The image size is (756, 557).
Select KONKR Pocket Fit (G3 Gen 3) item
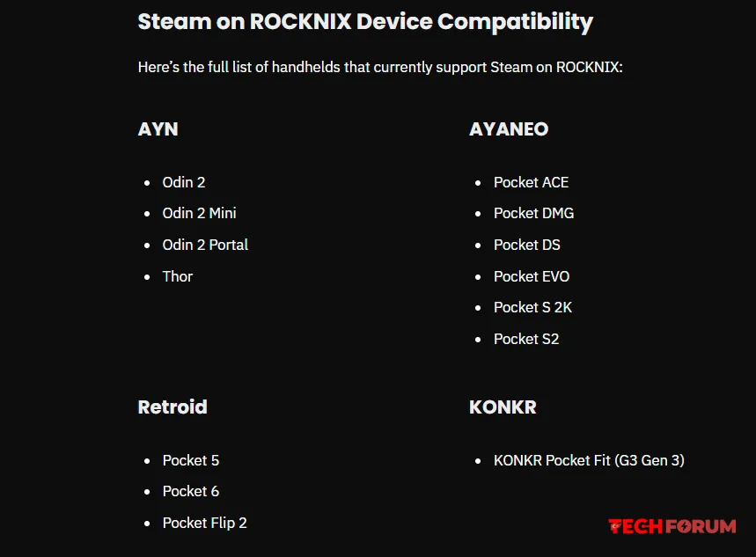coord(589,460)
